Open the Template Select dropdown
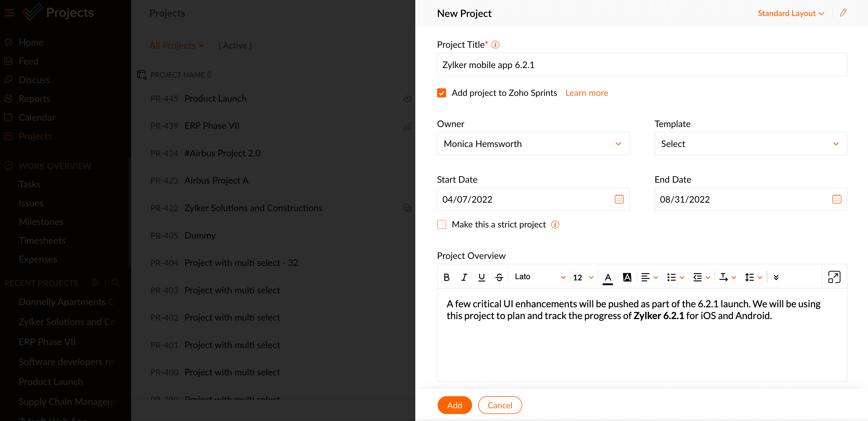The height and width of the screenshot is (421, 868). coord(750,144)
